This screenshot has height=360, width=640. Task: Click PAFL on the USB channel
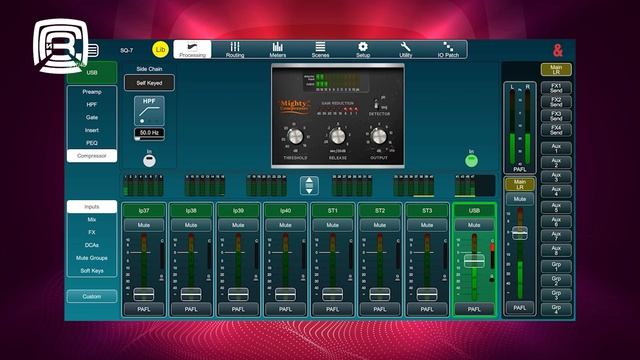tap(474, 309)
